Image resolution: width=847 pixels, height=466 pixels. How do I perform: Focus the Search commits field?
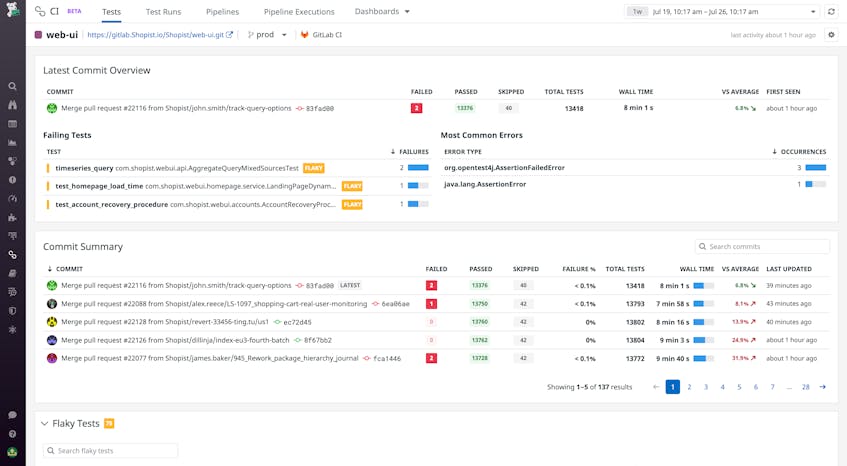pos(762,246)
